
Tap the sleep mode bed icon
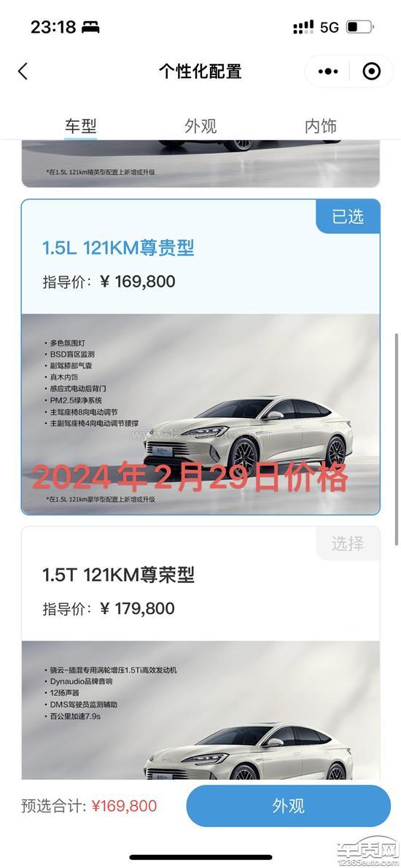pyautogui.click(x=90, y=26)
